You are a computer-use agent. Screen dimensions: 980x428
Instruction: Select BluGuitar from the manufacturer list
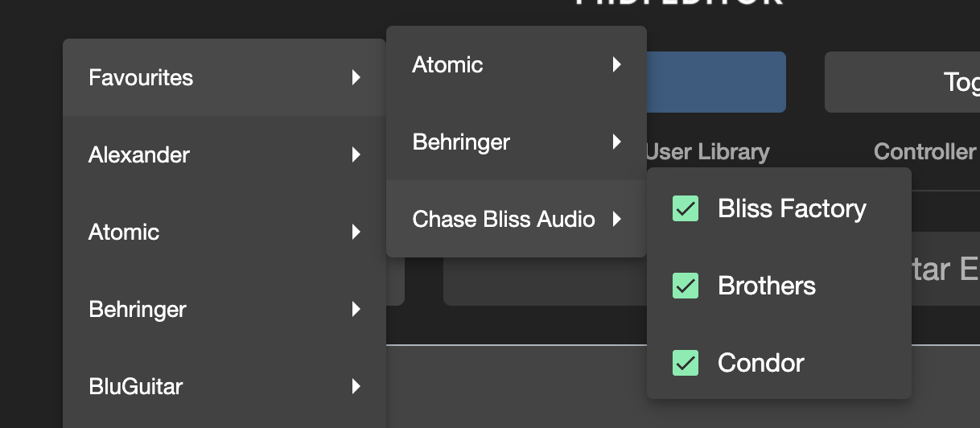point(136,387)
